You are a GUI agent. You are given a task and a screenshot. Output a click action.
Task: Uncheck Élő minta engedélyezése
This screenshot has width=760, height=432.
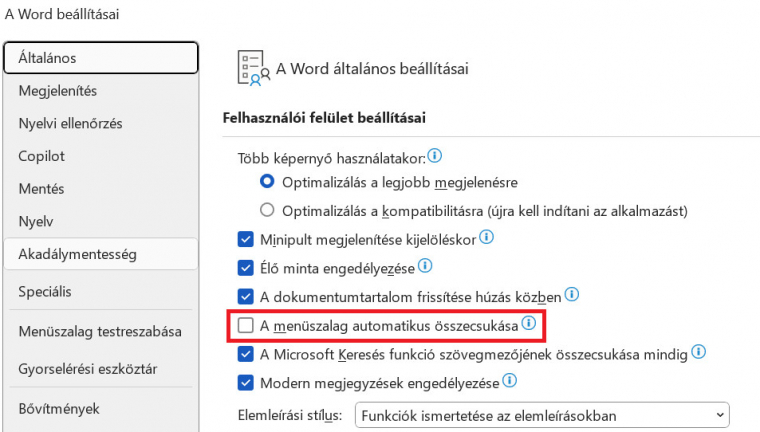[245, 268]
